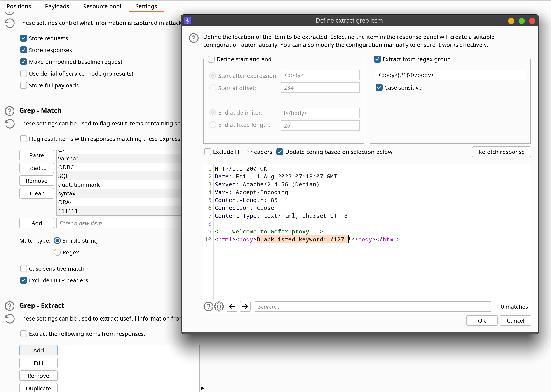Close the Define extract grep item dialog
This screenshot has height=392, width=551.
(x=532, y=21)
